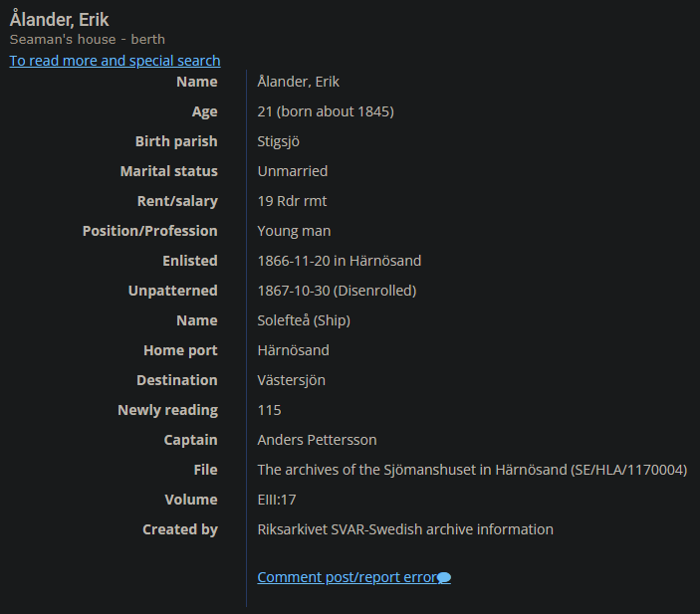The image size is (700, 614).
Task: Click the destination value 'Västersjön'
Action: (292, 380)
